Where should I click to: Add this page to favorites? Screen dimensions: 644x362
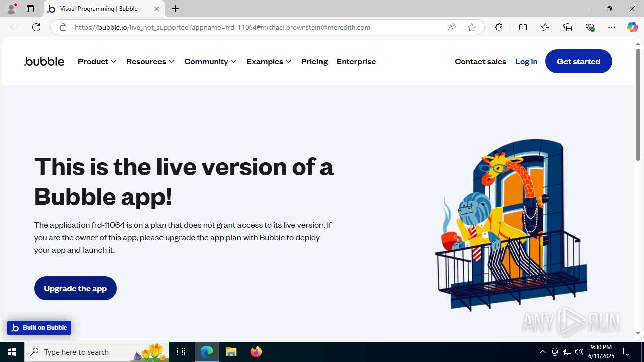[471, 27]
